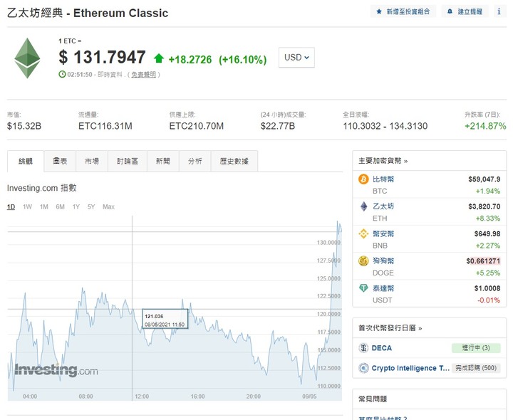
Task: Click the 121.036 chart tooltip box
Action: (165, 319)
